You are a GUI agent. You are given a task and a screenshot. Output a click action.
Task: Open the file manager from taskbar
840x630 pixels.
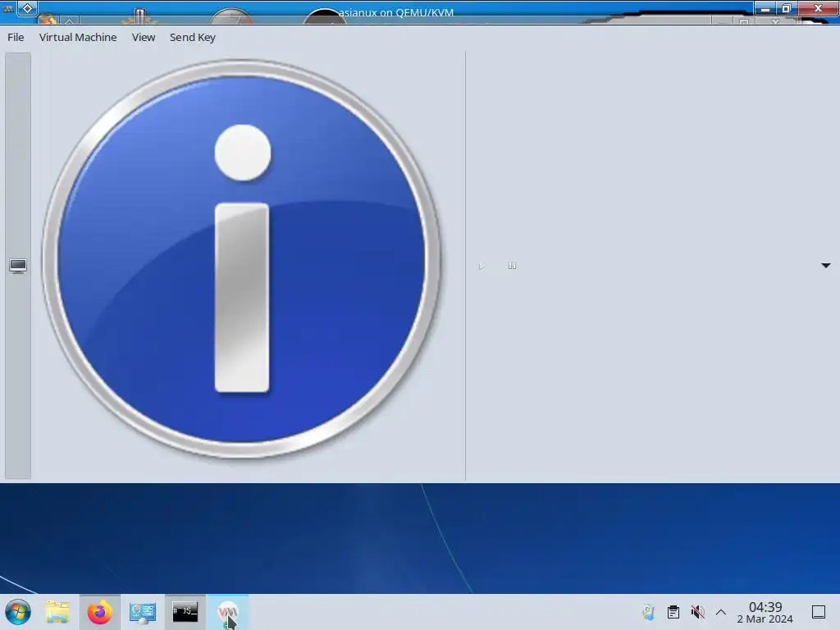click(57, 612)
